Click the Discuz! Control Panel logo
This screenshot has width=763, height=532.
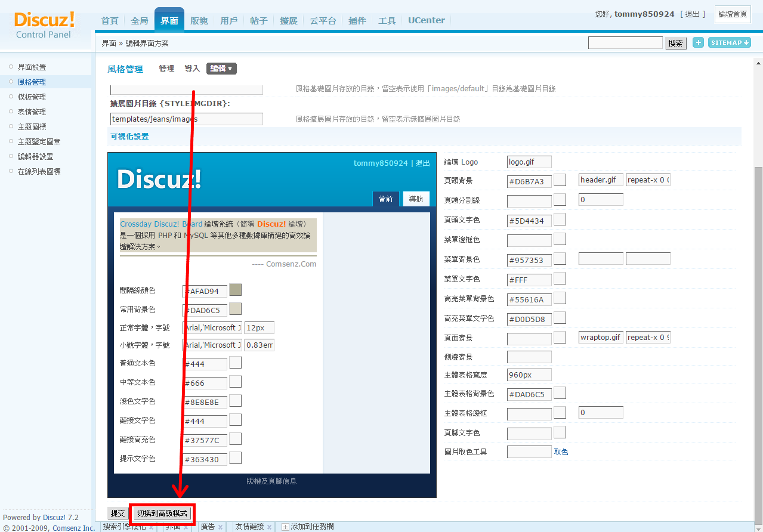[45, 25]
